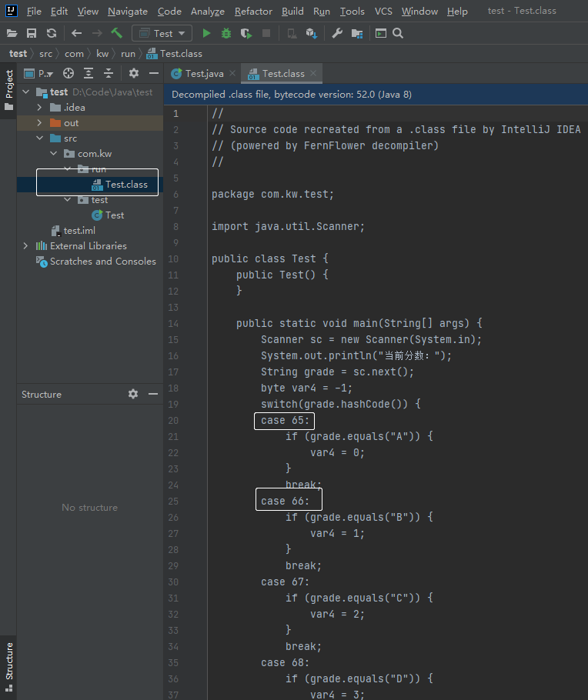Open the Refactor menu

(x=253, y=11)
